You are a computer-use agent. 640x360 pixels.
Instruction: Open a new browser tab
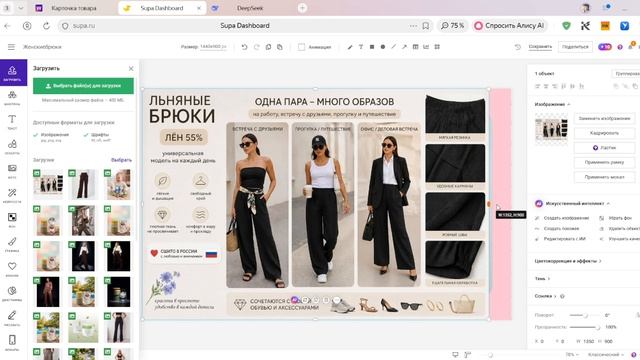(x=302, y=8)
